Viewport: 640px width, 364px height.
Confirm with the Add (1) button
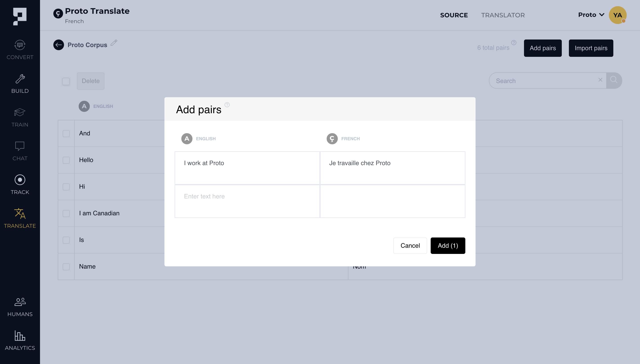448,245
